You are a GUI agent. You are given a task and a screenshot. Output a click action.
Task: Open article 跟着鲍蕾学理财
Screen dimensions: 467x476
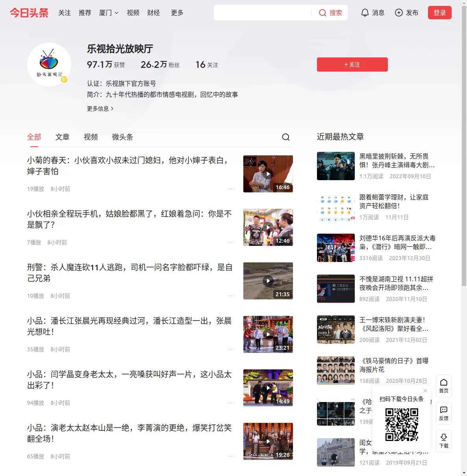tap(394, 201)
